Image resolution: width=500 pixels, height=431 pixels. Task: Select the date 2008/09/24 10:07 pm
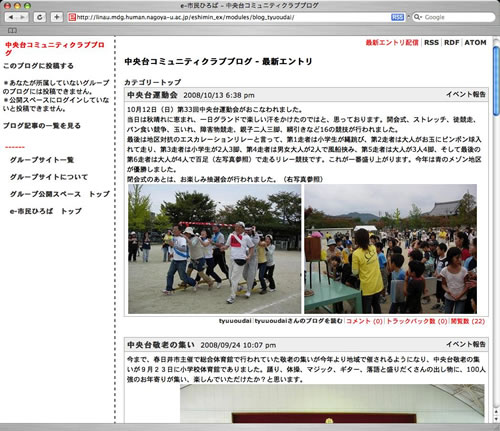point(238,345)
